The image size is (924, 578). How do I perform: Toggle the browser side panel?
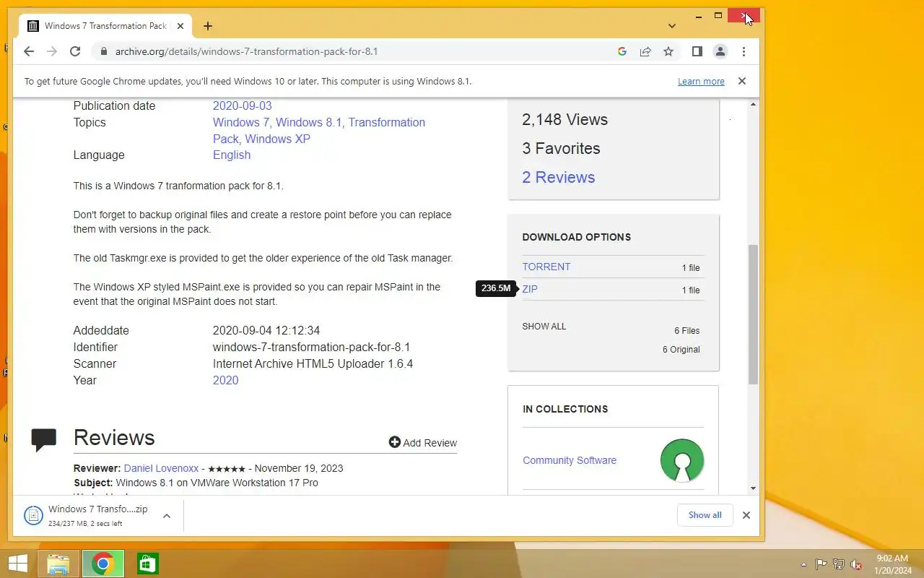pyautogui.click(x=697, y=51)
